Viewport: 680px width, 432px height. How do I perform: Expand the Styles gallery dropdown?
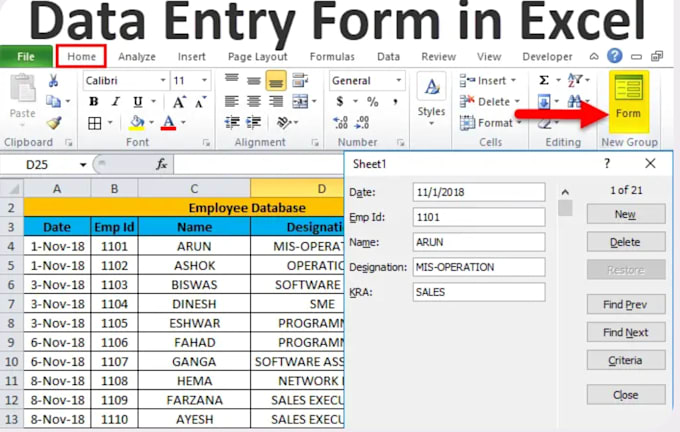[432, 124]
